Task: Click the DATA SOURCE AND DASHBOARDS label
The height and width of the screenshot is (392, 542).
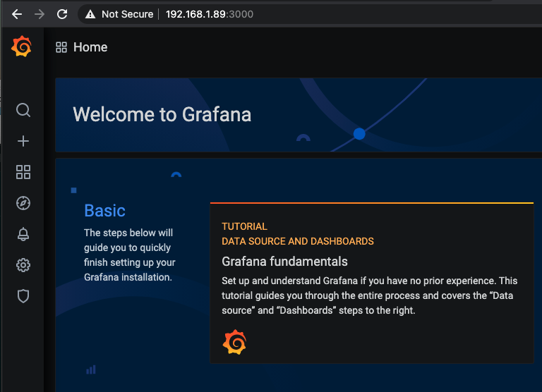Action: coord(298,241)
